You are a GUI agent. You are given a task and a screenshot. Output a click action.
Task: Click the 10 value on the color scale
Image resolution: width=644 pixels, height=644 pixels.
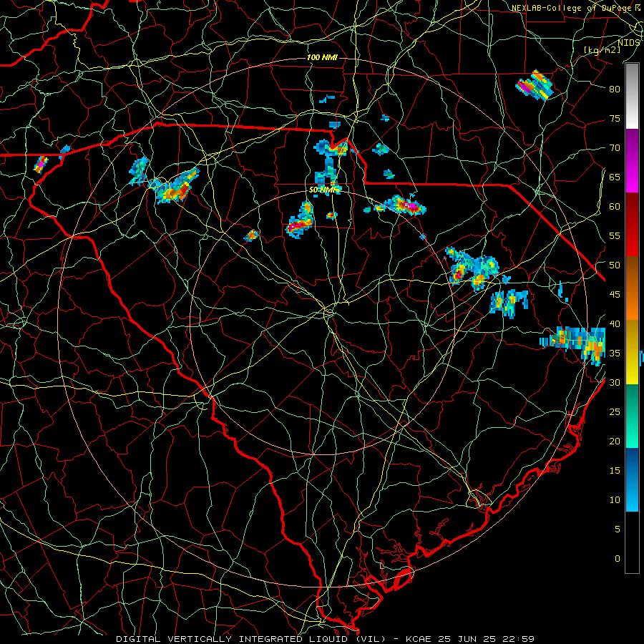pos(615,500)
